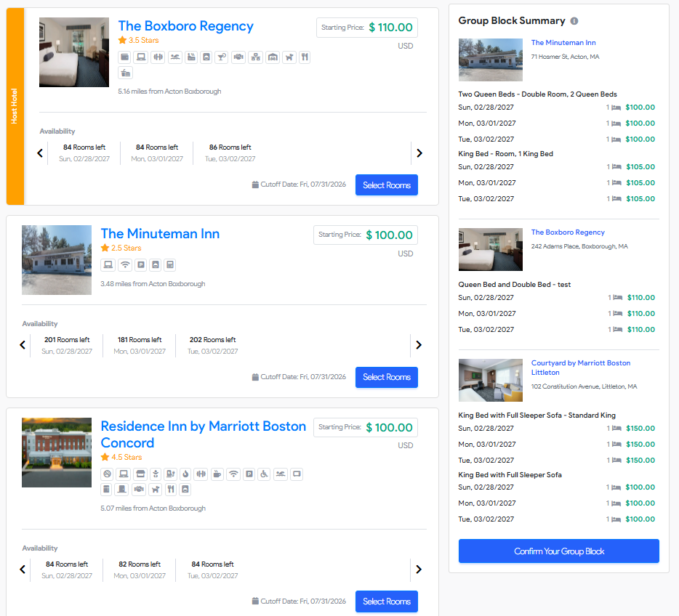Viewport: 679px width, 616px height.
Task: Click '86 Rooms left' for Boxboro Regency
Action: click(230, 147)
